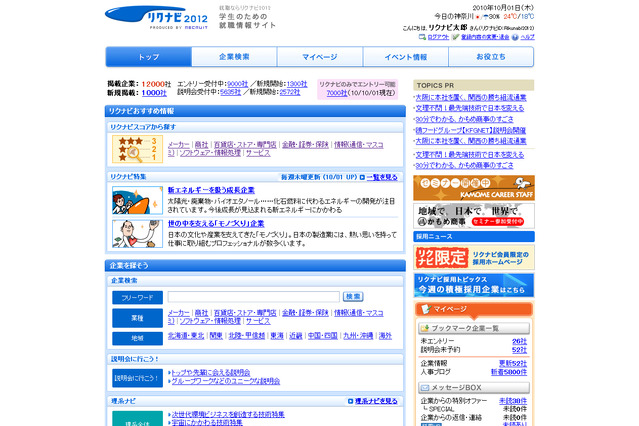Viewport: 639px width, 426px height.
Task: Open the お役立ち tab
Action: click(491, 57)
